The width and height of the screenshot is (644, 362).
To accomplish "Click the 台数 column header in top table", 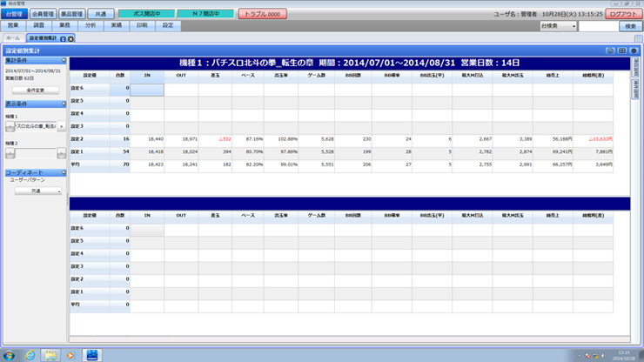I will click(x=120, y=76).
